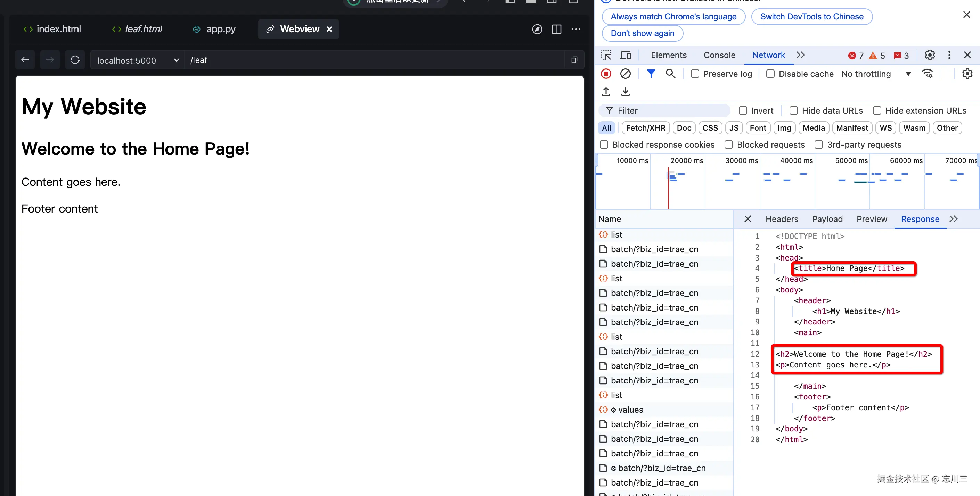Reload the webview page
The height and width of the screenshot is (496, 980).
(75, 60)
